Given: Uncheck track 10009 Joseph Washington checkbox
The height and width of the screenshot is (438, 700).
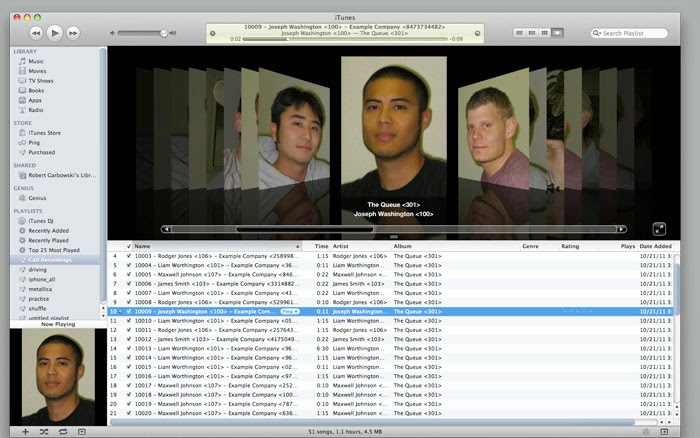Looking at the screenshot, I should tap(129, 312).
